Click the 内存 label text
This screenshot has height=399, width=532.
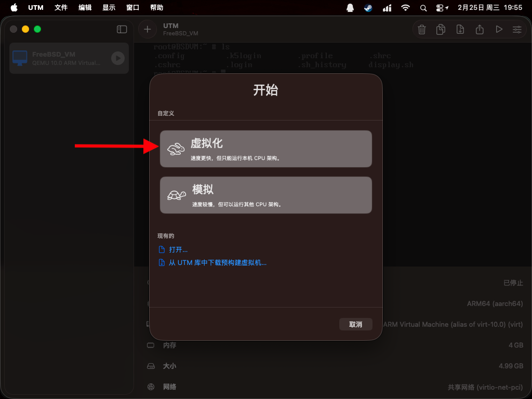click(x=169, y=345)
